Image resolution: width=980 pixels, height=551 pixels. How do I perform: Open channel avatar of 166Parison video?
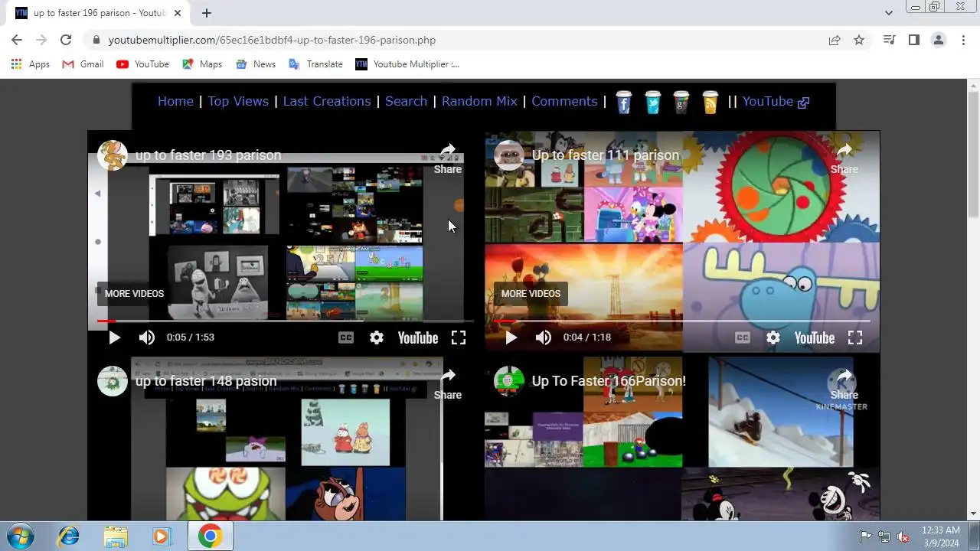[x=509, y=381]
